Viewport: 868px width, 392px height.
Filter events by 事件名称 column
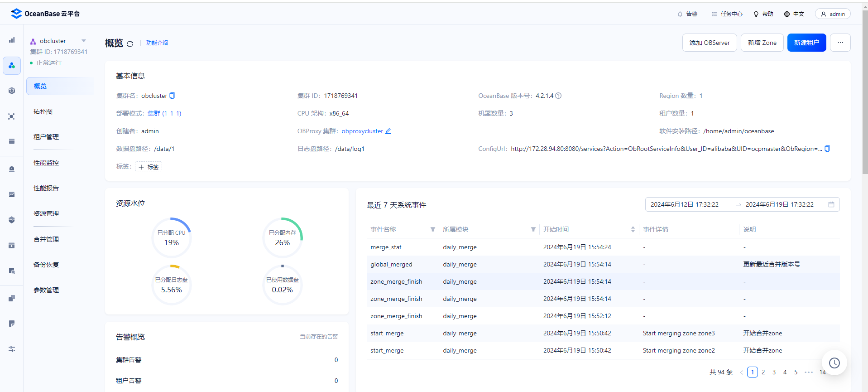[432, 229]
